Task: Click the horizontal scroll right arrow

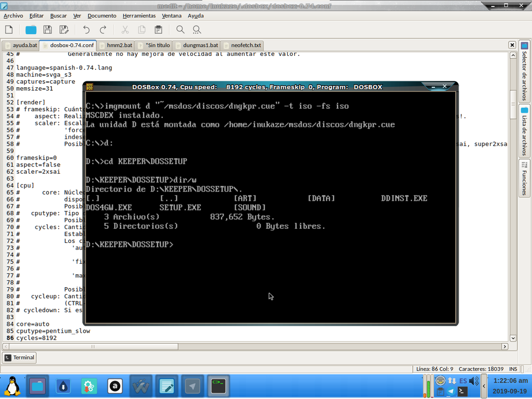Action: 505,347
